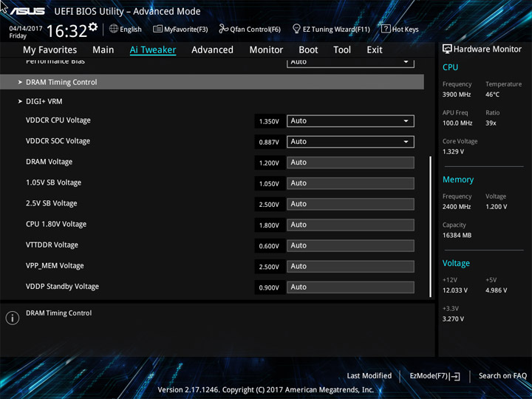Select VDDP Standby Voltage label

62,287
